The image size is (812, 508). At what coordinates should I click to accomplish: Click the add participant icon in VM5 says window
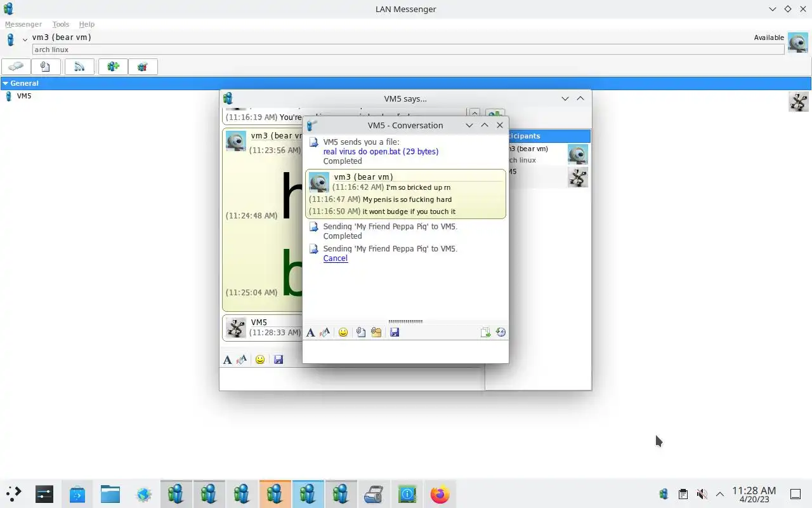pos(495,114)
